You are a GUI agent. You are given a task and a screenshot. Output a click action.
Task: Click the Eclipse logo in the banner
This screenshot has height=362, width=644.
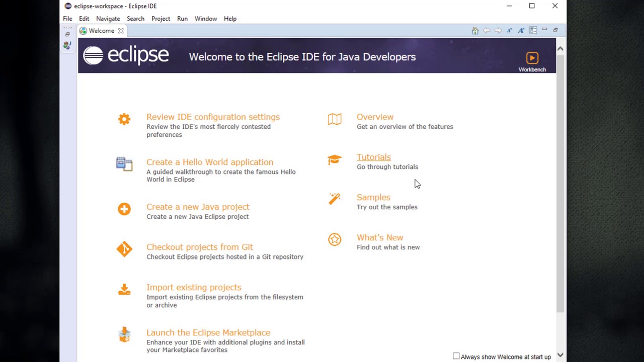(x=126, y=55)
